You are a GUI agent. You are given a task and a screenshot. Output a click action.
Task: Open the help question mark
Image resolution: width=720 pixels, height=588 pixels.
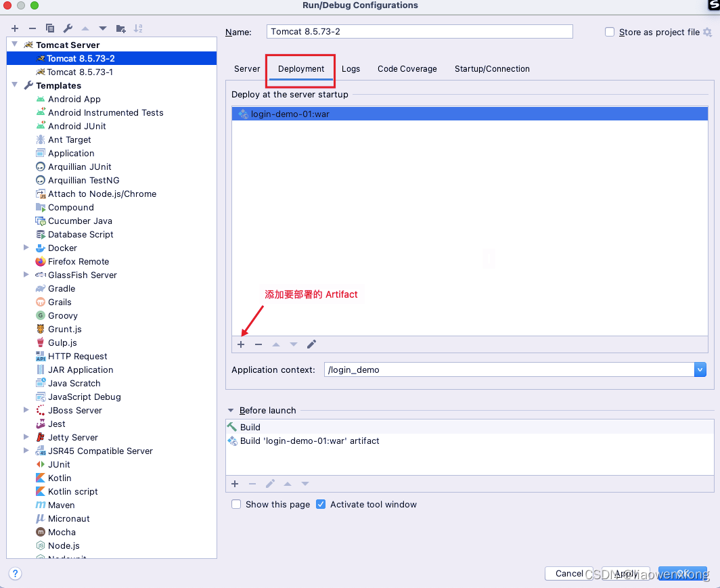tap(15, 573)
